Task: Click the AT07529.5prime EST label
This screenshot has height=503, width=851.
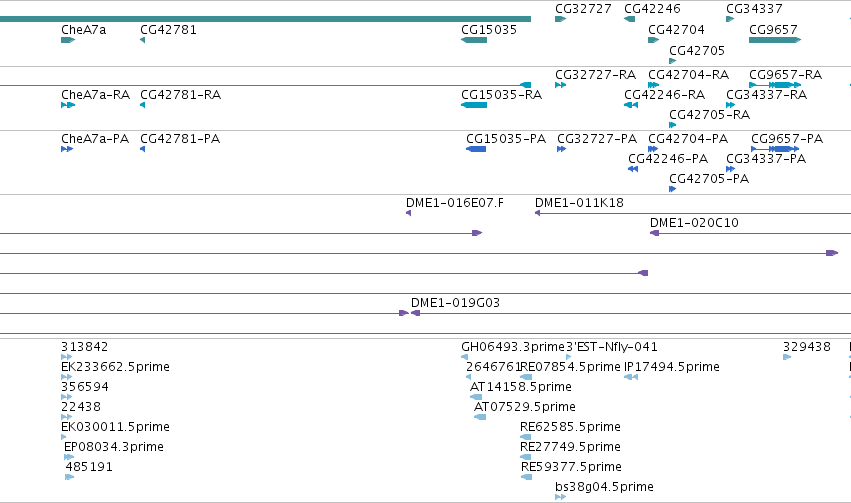Action: [x=525, y=407]
